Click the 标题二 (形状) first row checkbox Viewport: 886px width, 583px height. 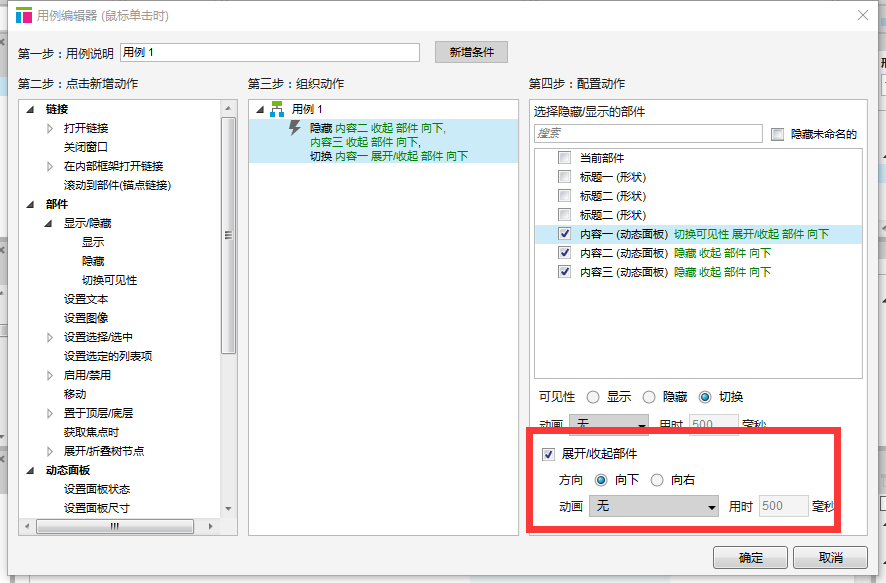coord(564,195)
